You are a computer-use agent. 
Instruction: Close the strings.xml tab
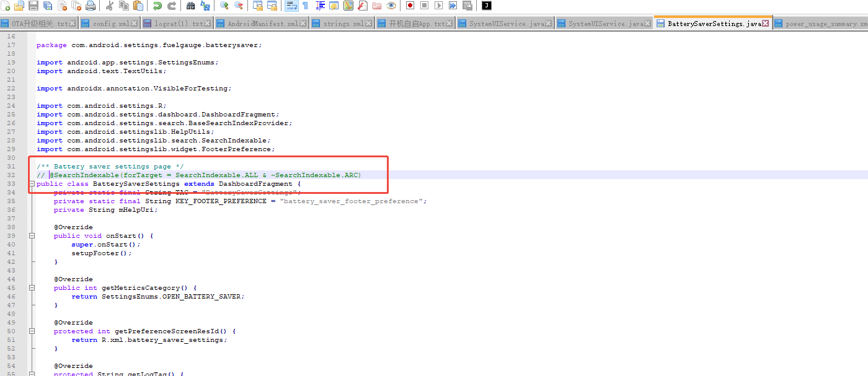point(369,24)
